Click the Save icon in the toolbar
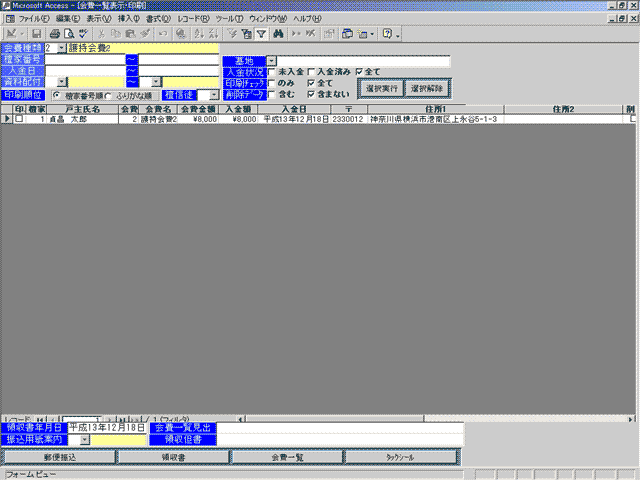This screenshot has width=640, height=480. point(37,34)
